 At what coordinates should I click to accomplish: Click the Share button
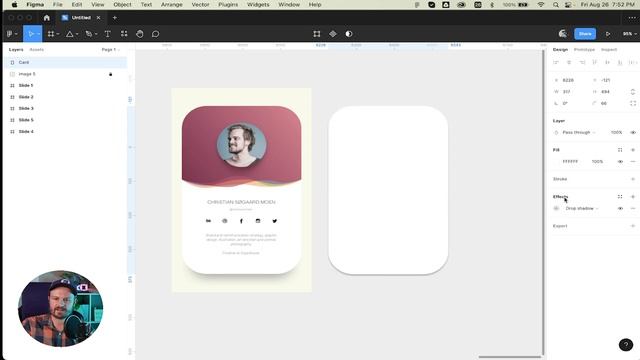[585, 34]
